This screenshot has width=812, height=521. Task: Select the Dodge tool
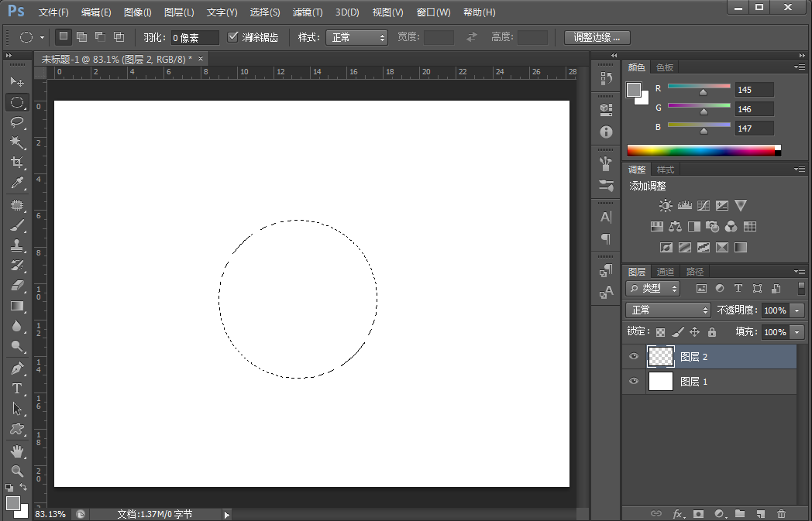click(17, 346)
